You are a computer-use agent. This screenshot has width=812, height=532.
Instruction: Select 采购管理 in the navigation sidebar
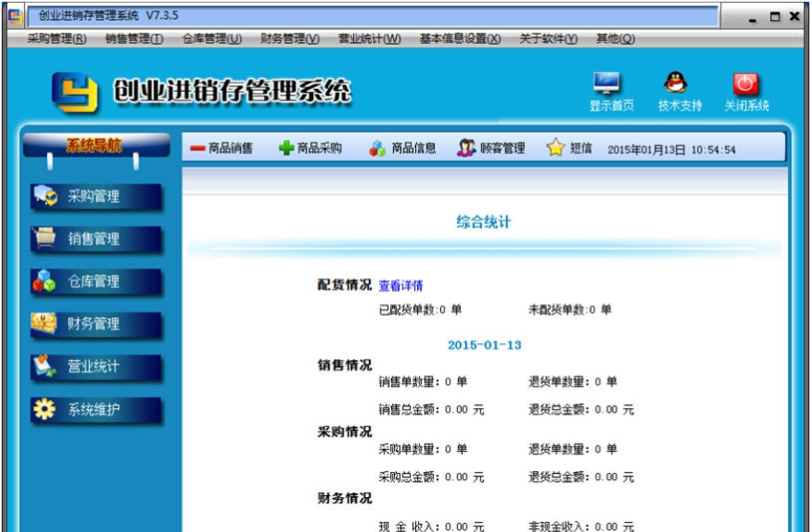[x=96, y=197]
